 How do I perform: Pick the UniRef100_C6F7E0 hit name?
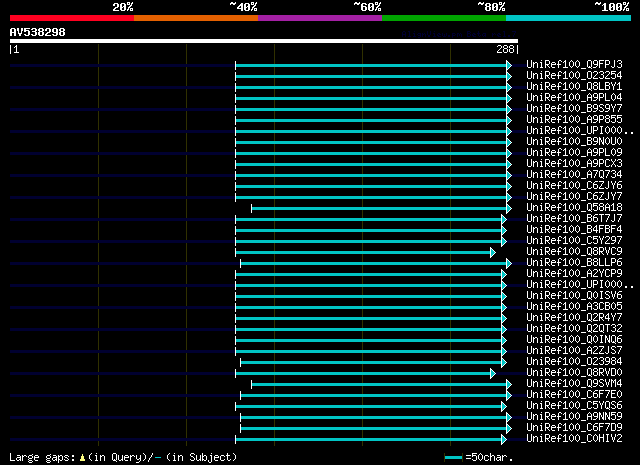(x=574, y=394)
